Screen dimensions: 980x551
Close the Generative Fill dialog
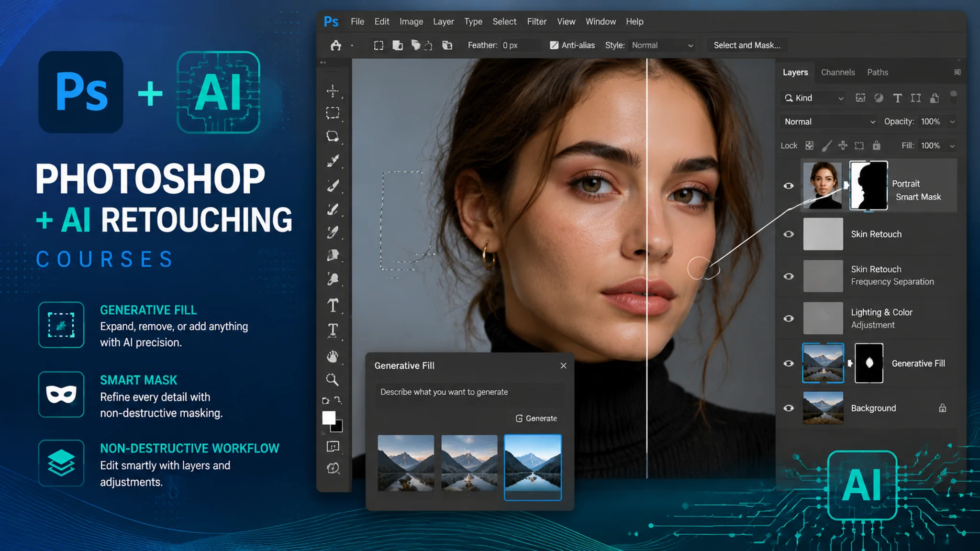563,365
